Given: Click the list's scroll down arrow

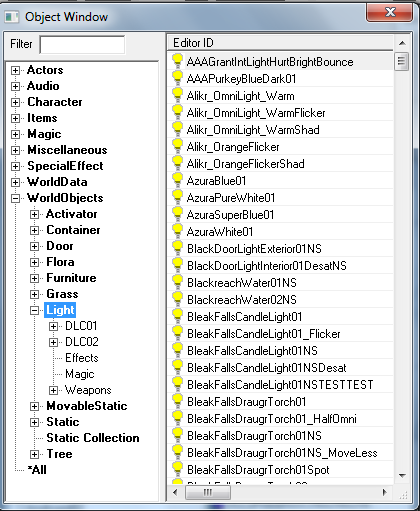Looking at the screenshot, I should 402,476.
